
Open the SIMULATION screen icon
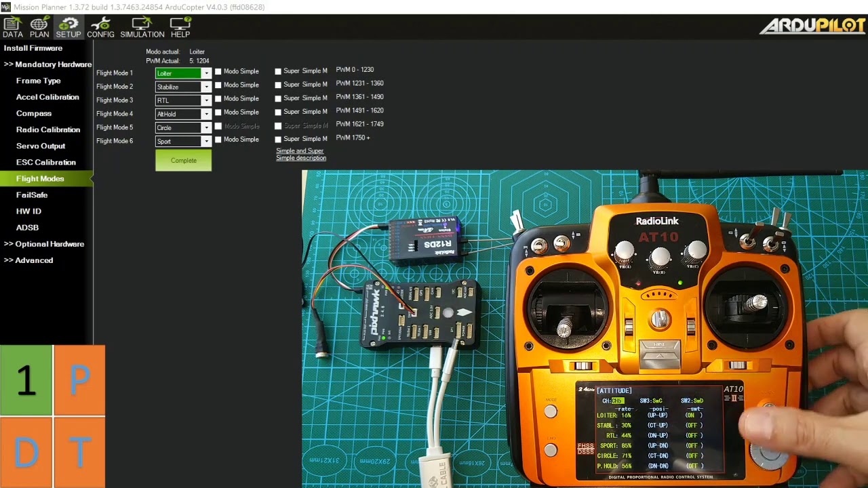tap(142, 27)
